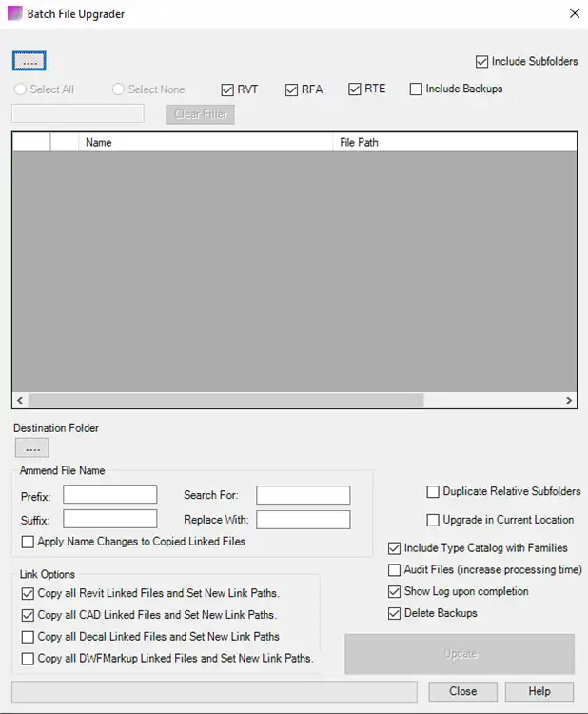588x714 pixels.
Task: Sort by the File Path column header
Action: pos(455,143)
